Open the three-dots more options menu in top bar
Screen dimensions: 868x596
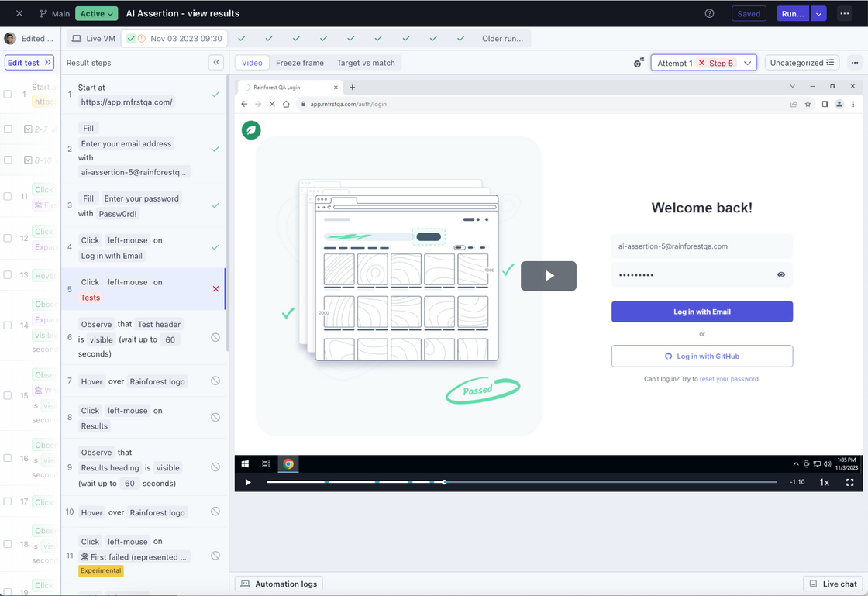click(845, 13)
